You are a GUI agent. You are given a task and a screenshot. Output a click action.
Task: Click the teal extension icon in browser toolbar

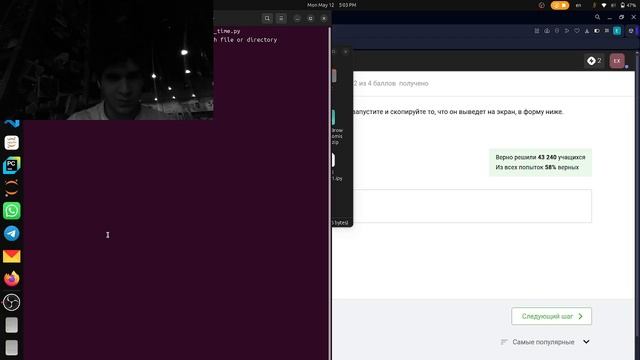click(617, 31)
